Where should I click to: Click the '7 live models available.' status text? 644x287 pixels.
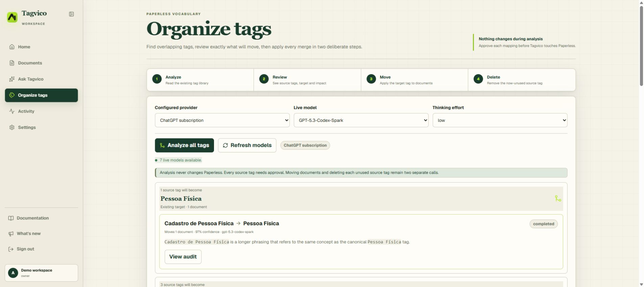click(x=181, y=160)
